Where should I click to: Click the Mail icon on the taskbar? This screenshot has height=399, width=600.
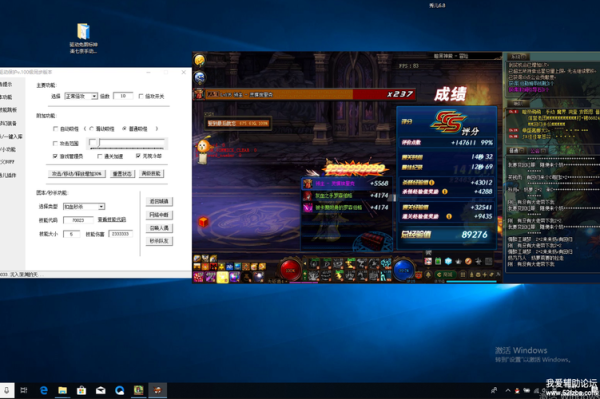[x=101, y=390]
